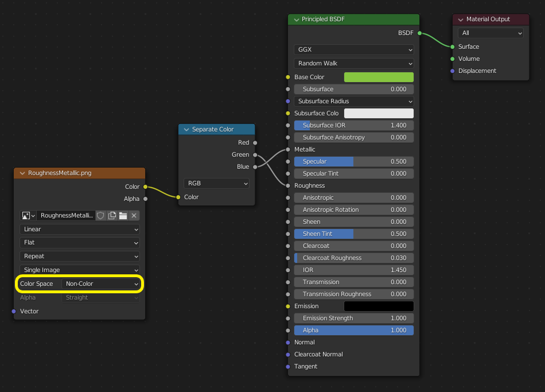Select the Repeat extension option
This screenshot has height=392, width=545.
click(x=79, y=256)
